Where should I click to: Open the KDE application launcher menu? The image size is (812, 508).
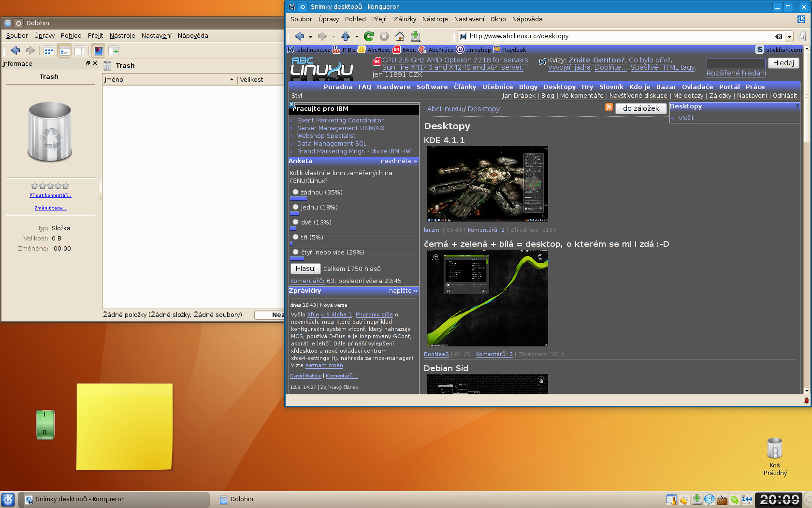pos(8,499)
